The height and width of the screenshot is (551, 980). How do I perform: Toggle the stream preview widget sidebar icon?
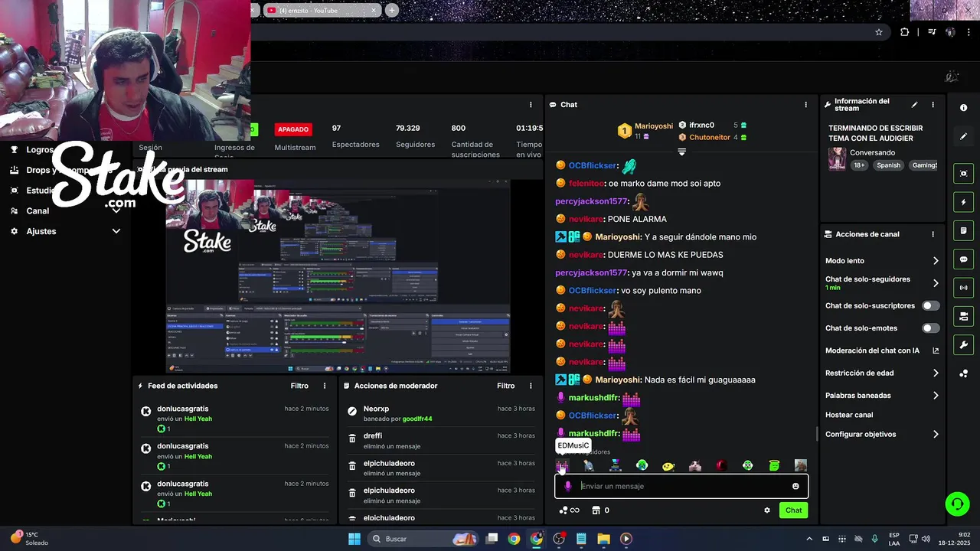click(963, 174)
